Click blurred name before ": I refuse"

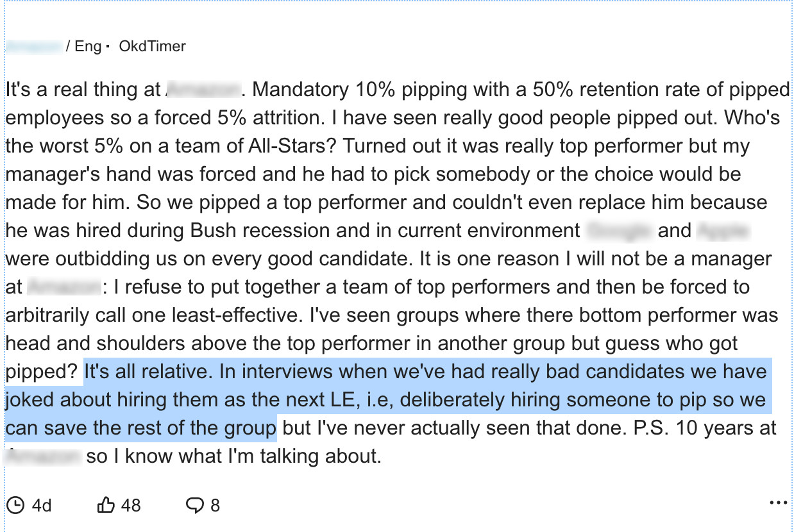point(65,287)
